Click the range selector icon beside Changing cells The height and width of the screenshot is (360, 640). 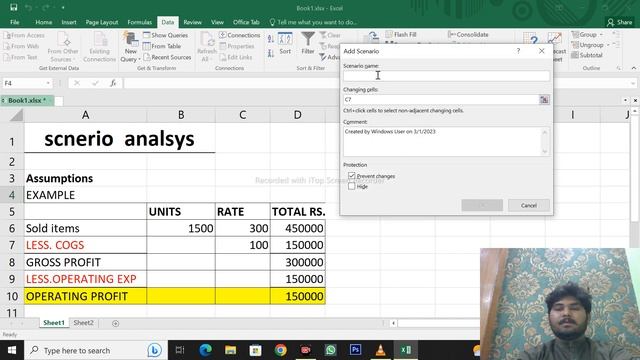click(544, 100)
